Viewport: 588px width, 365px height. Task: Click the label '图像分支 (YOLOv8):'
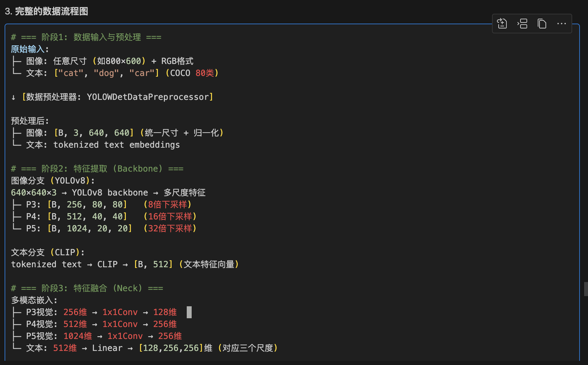[x=53, y=181]
